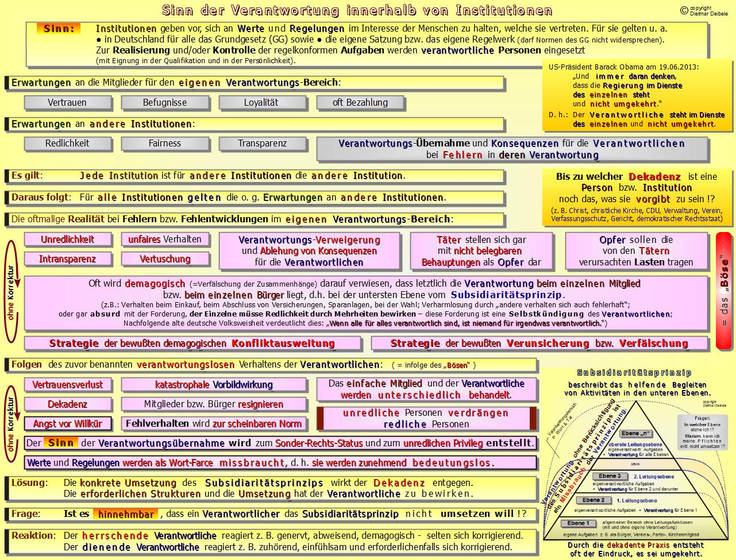Choose the "Intransparenz" box

tap(67, 259)
